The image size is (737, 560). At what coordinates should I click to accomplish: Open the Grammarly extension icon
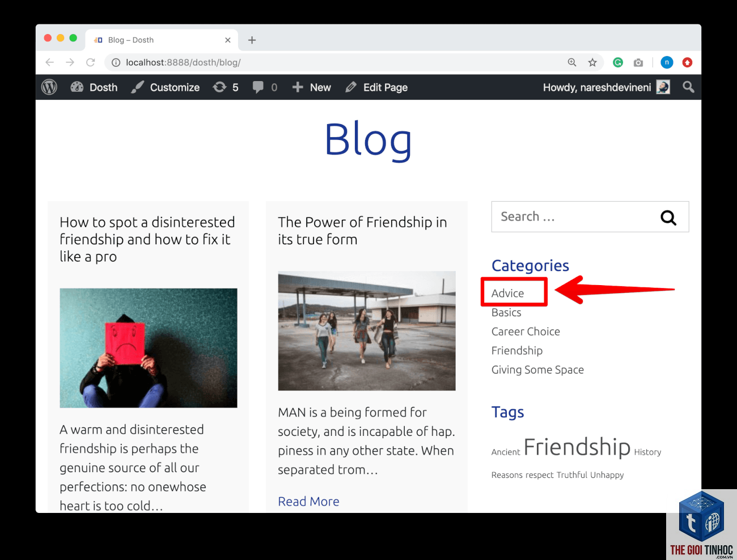[x=618, y=62]
